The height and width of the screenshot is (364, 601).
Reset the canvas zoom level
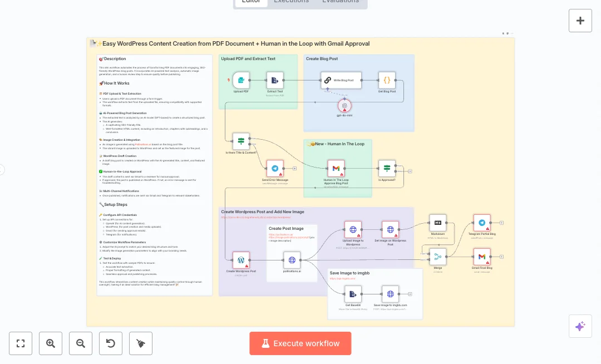(x=111, y=343)
